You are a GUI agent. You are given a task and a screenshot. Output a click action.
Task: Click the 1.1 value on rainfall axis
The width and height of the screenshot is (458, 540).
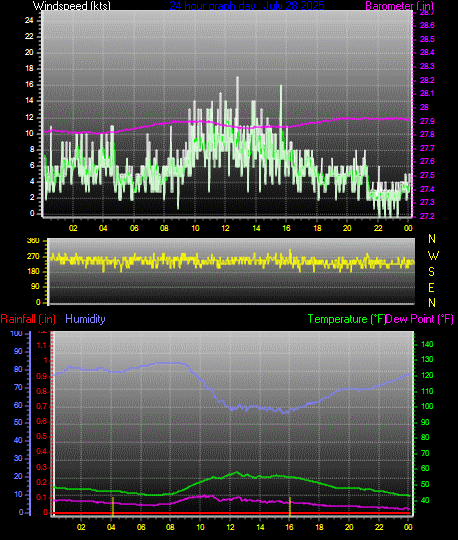coord(42,345)
